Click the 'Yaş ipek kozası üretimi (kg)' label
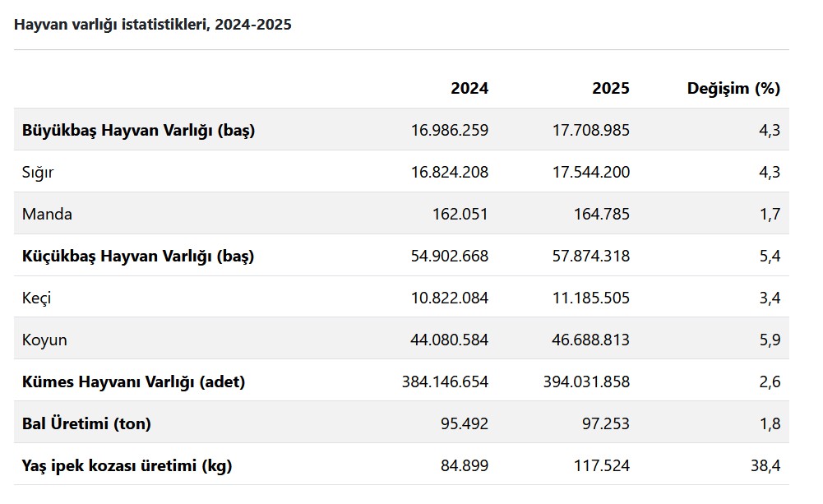Viewport: 823px width, 504px height. coord(127,465)
